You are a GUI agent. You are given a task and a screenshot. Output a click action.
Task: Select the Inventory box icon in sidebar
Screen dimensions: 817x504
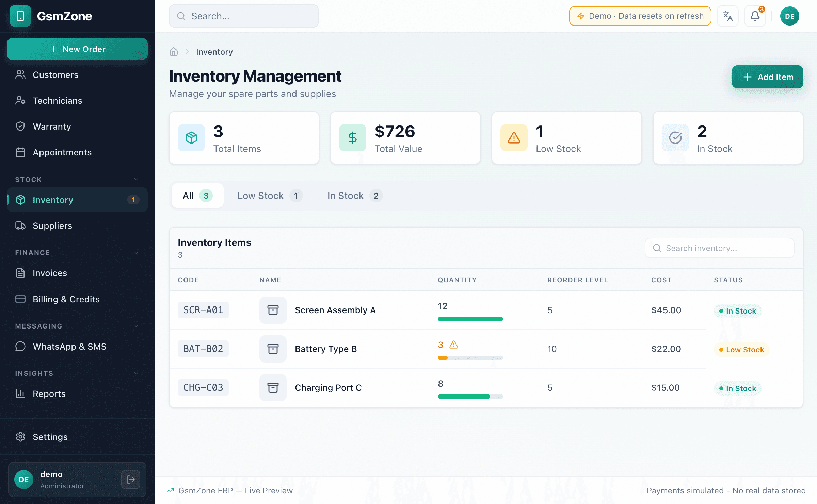20,200
